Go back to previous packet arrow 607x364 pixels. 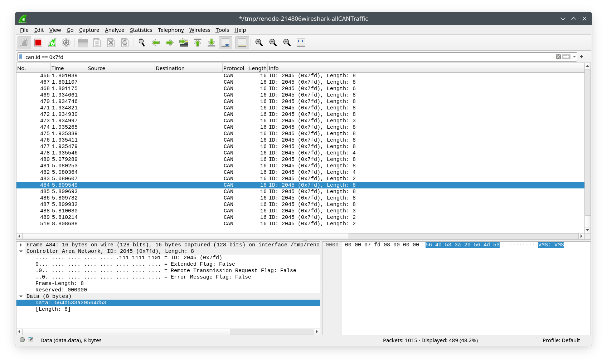pyautogui.click(x=156, y=43)
